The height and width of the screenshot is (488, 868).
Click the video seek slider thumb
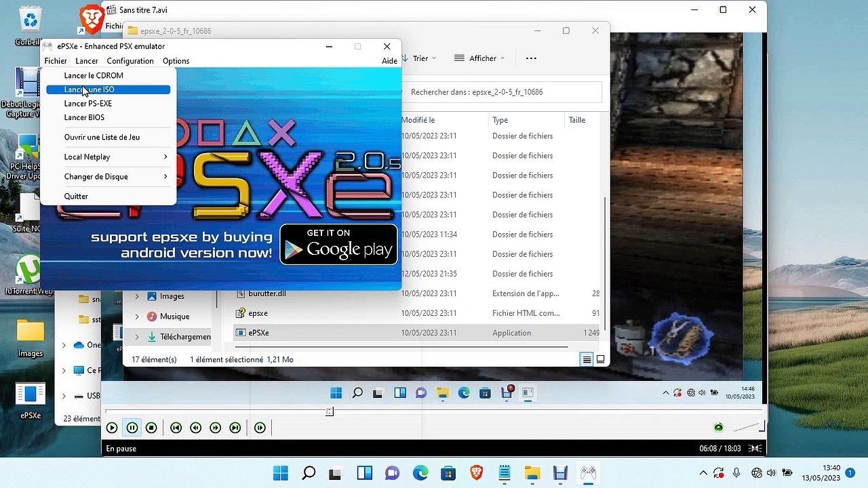[330, 411]
